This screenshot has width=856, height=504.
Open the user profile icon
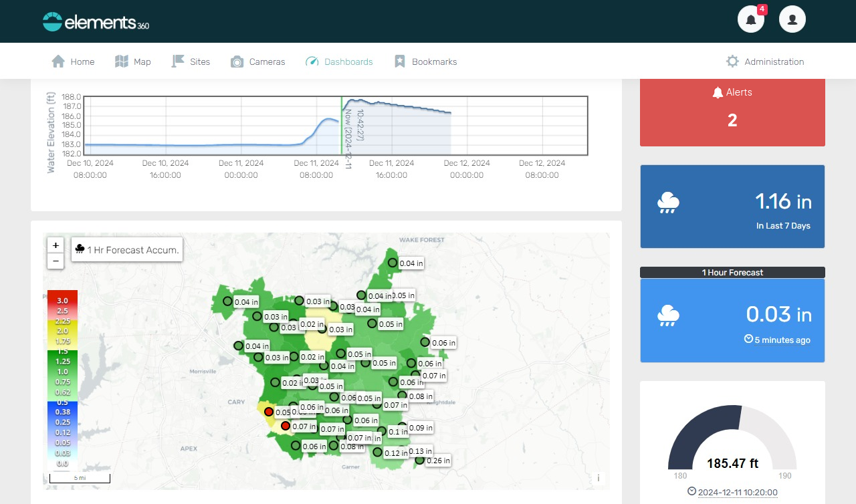(792, 19)
